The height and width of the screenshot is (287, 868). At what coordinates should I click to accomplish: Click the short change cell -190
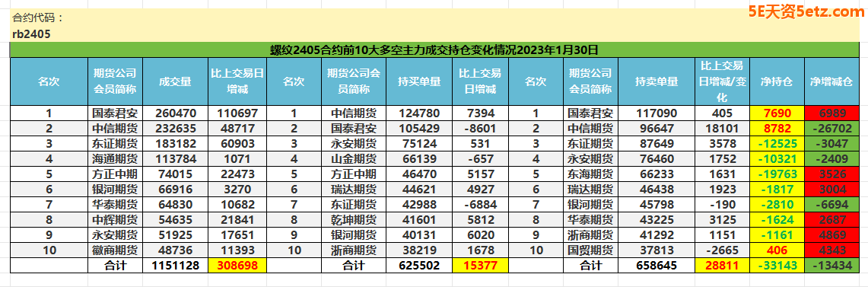click(723, 205)
